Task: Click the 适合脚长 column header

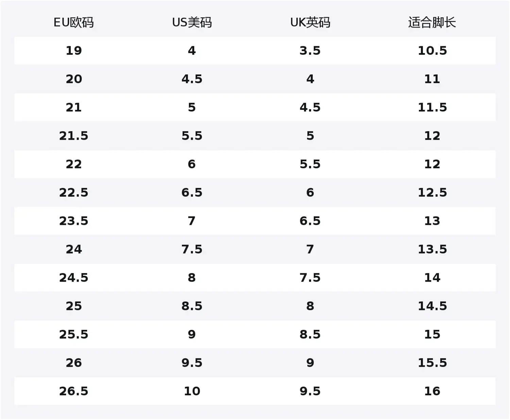Action: point(432,22)
